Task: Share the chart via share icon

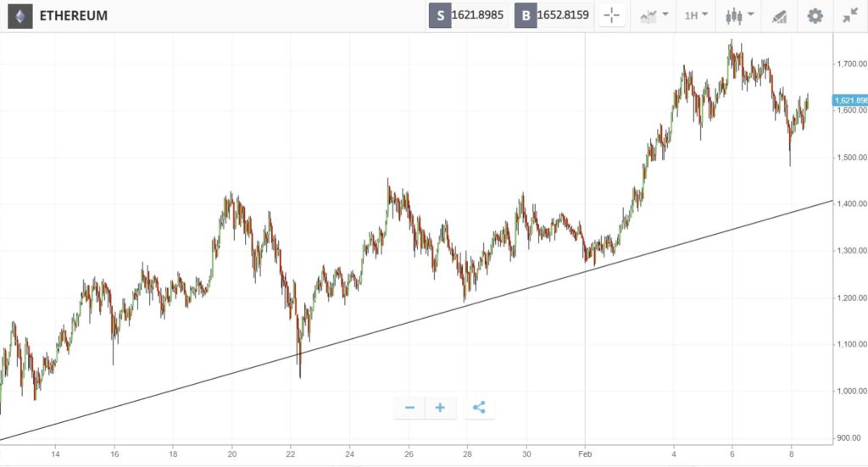Action: pos(479,408)
